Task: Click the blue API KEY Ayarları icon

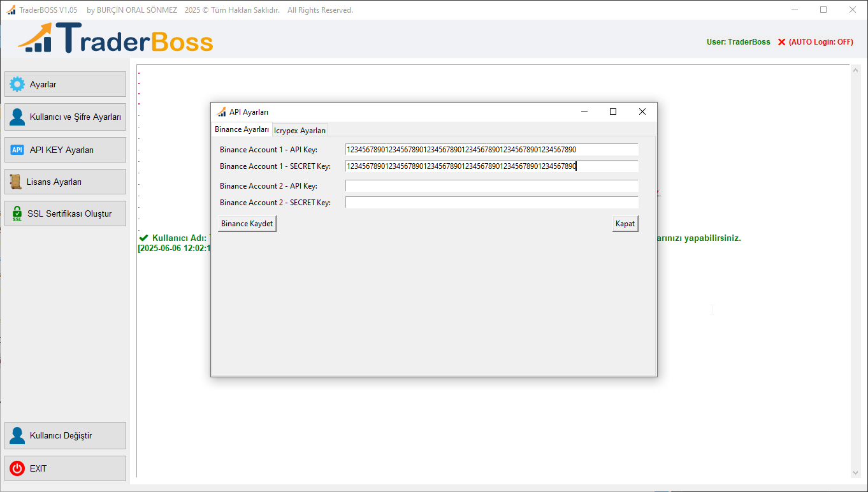Action: point(17,149)
